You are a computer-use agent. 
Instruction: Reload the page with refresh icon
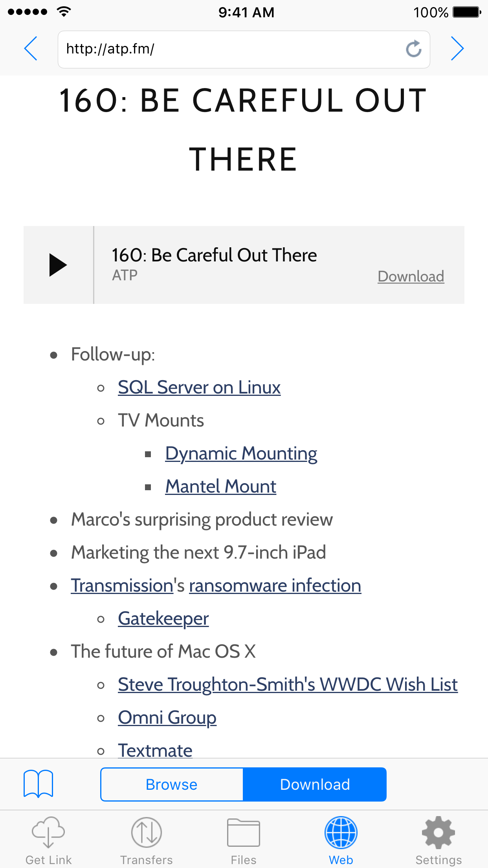413,49
